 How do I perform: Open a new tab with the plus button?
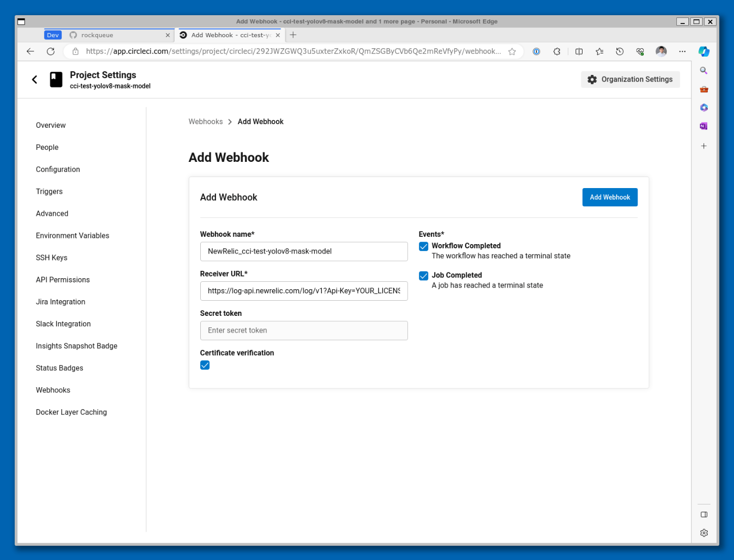(293, 35)
